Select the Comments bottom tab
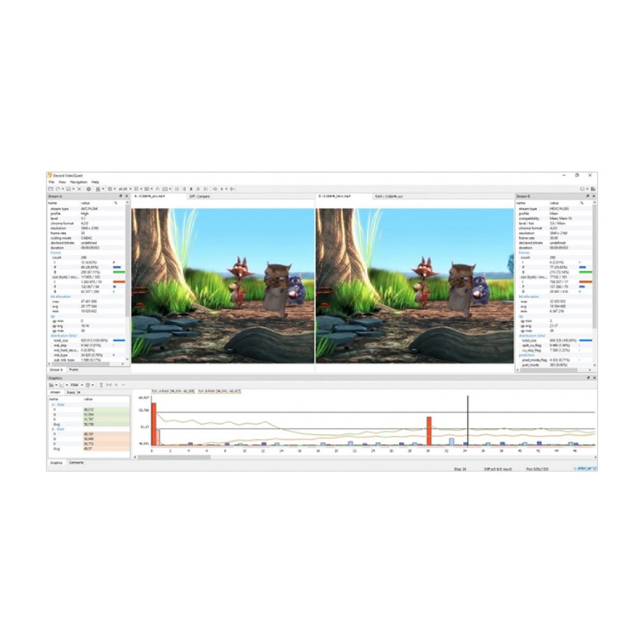Viewport: 644px width, 644px height. [76, 463]
